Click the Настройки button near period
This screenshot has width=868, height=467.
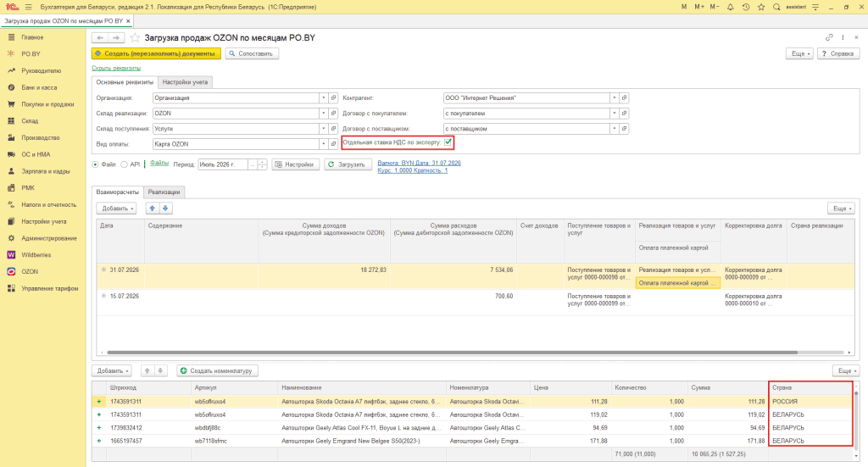pyautogui.click(x=296, y=164)
